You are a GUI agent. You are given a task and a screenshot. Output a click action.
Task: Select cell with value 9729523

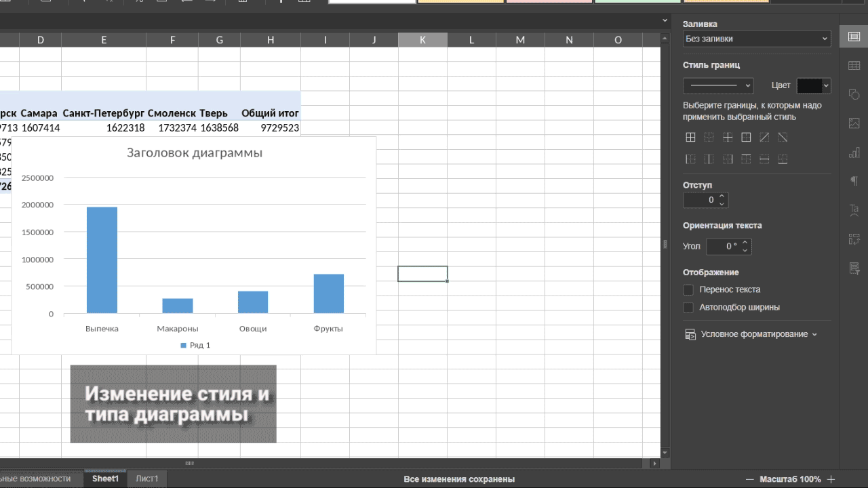[x=271, y=127]
